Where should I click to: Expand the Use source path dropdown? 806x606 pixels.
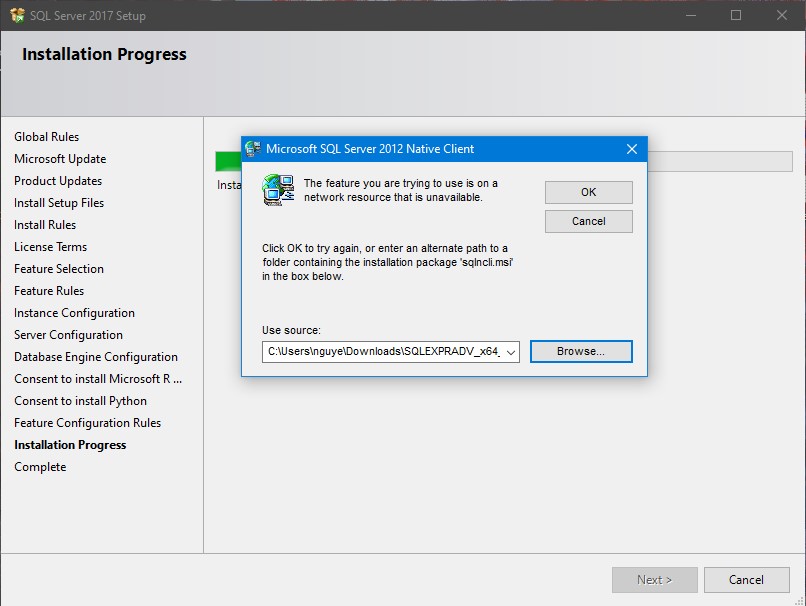[510, 352]
